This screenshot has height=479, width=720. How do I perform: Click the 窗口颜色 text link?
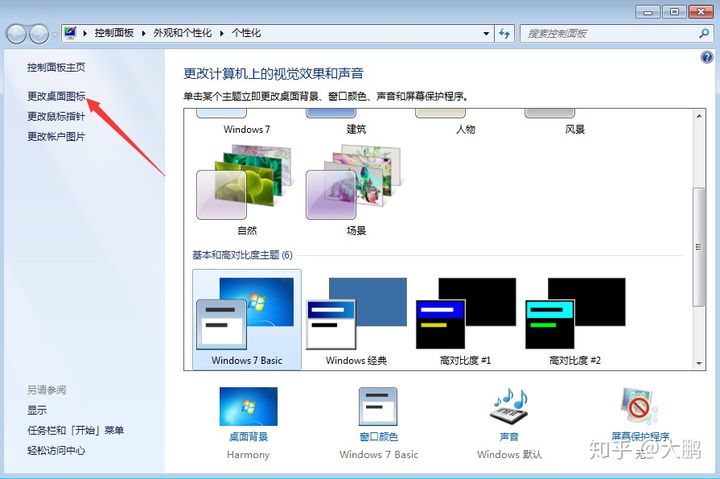[378, 436]
